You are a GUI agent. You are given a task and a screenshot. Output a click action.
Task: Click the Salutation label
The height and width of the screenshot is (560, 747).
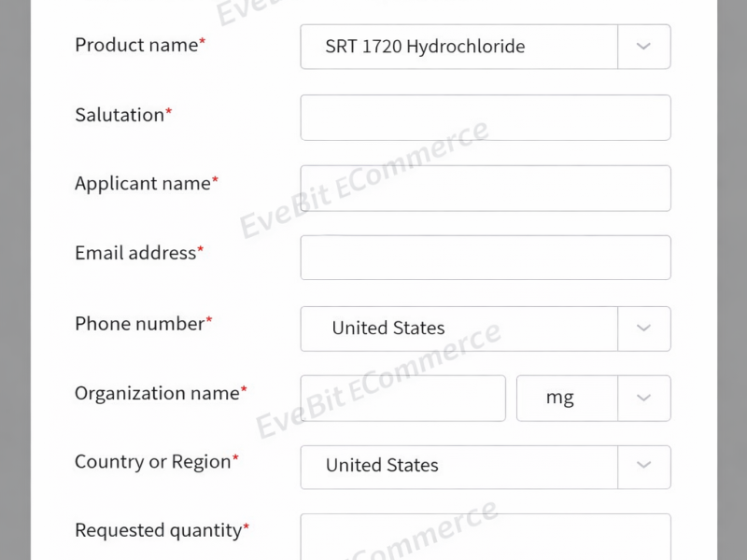(x=120, y=115)
